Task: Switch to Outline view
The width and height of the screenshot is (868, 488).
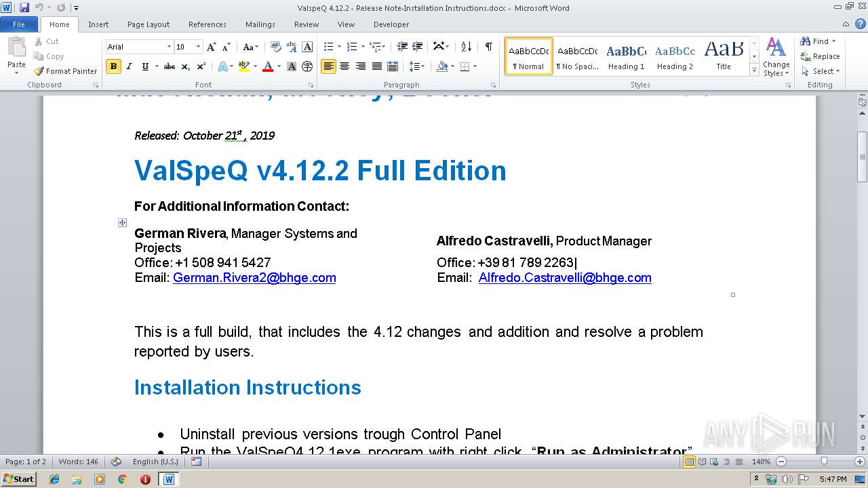Action: click(725, 462)
